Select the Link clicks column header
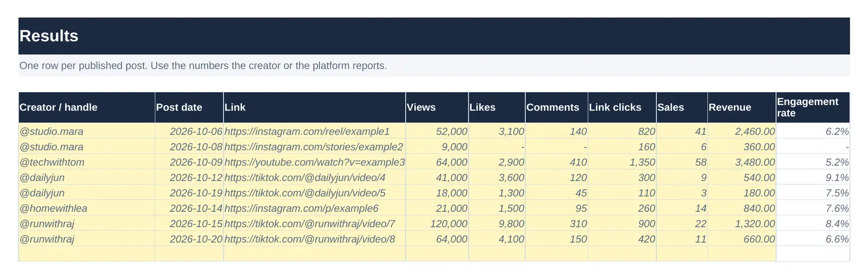Viewport: 868px width, 279px height. point(622,107)
